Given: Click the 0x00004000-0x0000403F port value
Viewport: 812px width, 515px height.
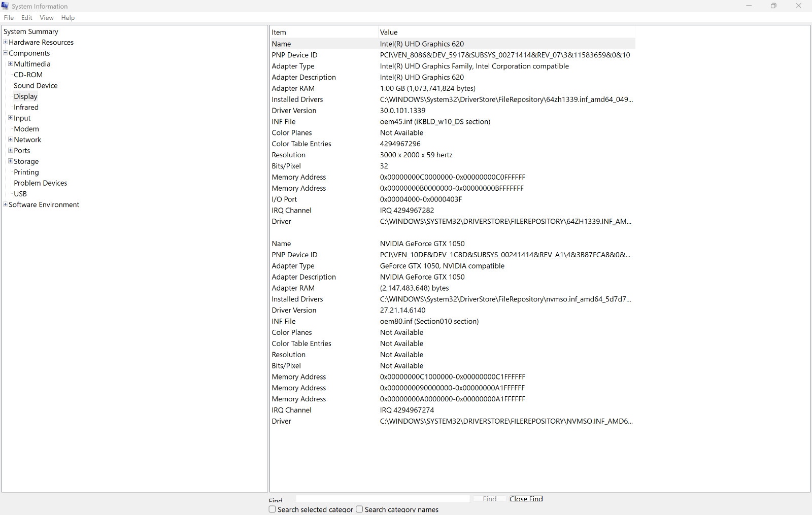Looking at the screenshot, I should (x=421, y=199).
